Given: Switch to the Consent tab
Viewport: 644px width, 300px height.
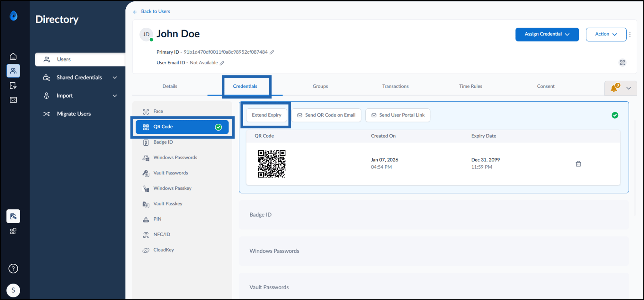Looking at the screenshot, I should pos(546,86).
